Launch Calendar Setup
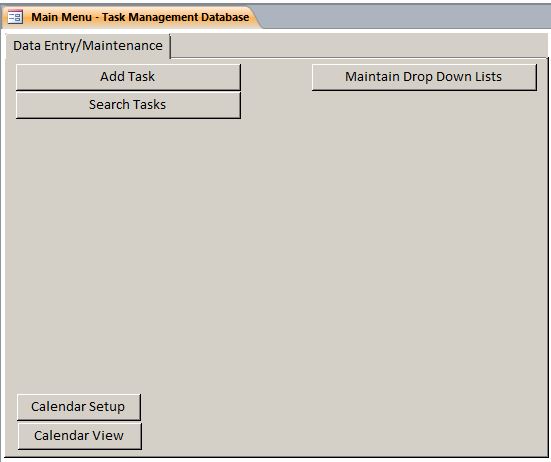Viewport: 551px width, 462px height. (79, 407)
